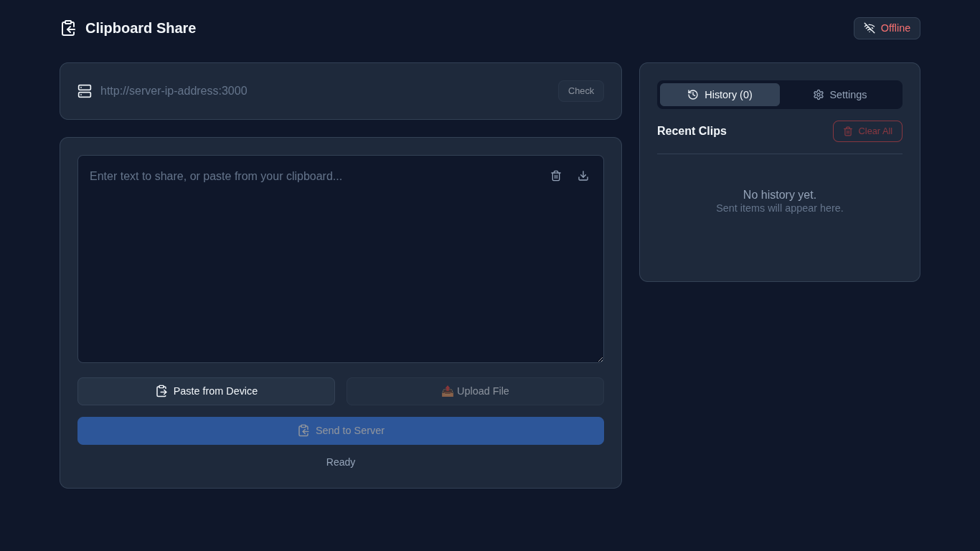Open the Clipboard Share title text
980x551 pixels.
[141, 28]
